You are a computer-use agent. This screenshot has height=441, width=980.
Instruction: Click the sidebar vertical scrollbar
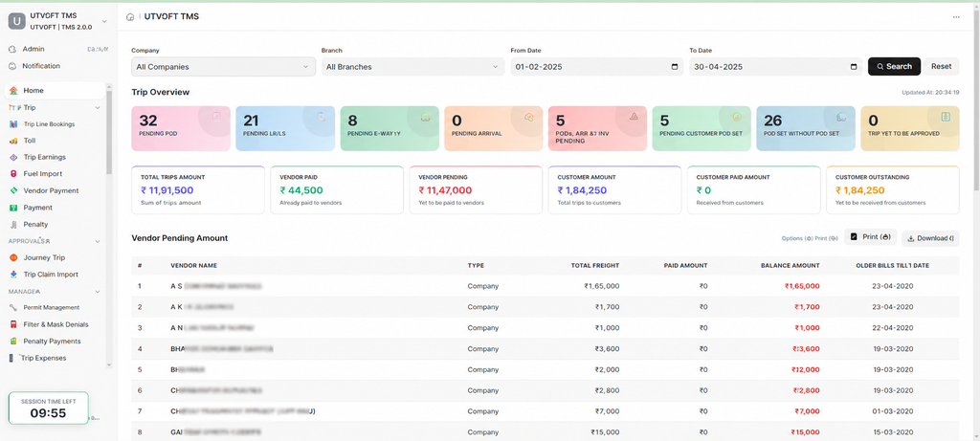[109, 131]
